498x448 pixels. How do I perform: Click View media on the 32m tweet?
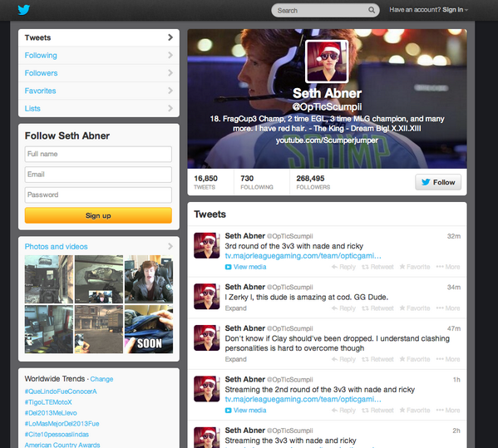(246, 267)
